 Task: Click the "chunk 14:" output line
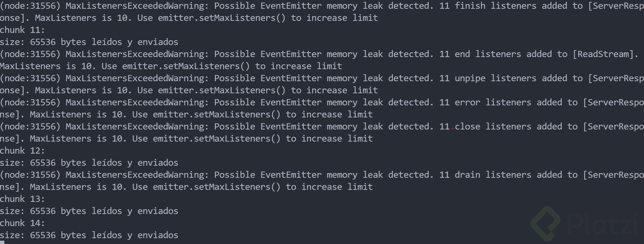(22, 223)
